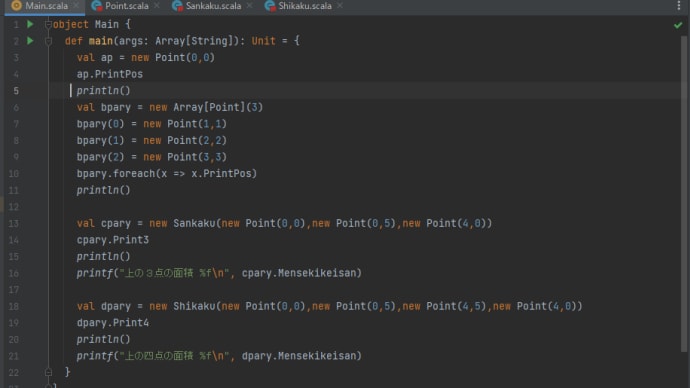Click println() on line 15
Image resolution: width=690 pixels, height=388 pixels.
coord(103,256)
